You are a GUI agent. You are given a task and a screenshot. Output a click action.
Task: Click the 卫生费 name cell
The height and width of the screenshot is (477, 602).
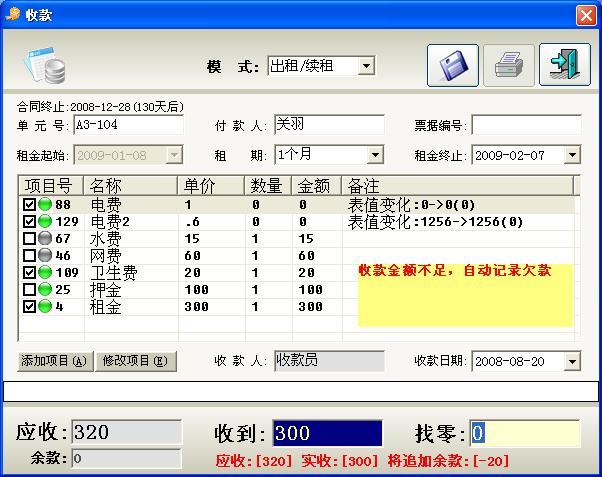click(x=114, y=273)
